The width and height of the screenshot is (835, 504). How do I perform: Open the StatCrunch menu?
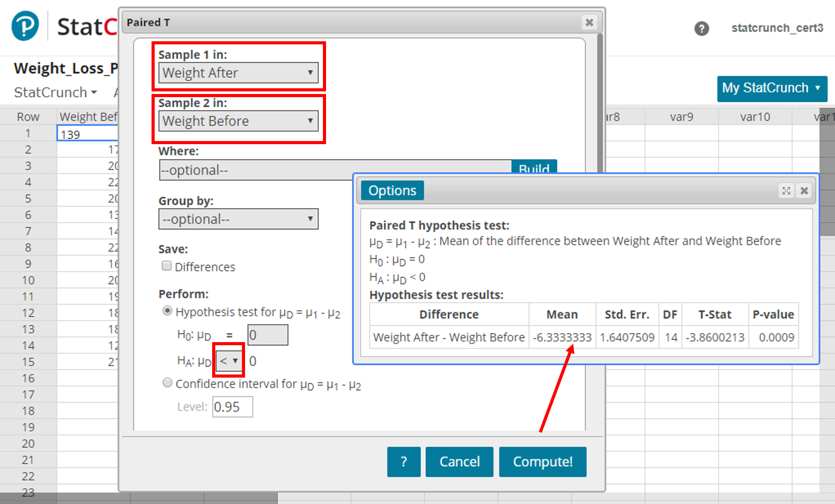tap(55, 92)
